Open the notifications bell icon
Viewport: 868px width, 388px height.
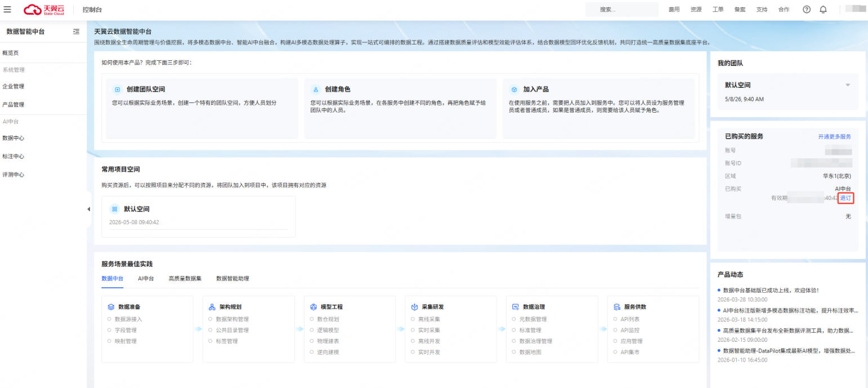(823, 10)
